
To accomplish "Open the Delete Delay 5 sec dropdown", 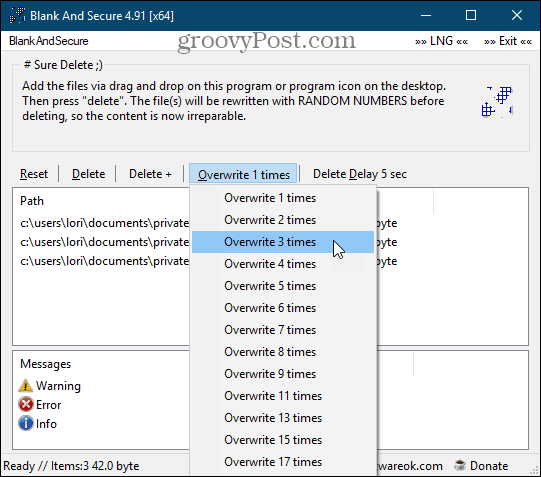I will tap(360, 174).
